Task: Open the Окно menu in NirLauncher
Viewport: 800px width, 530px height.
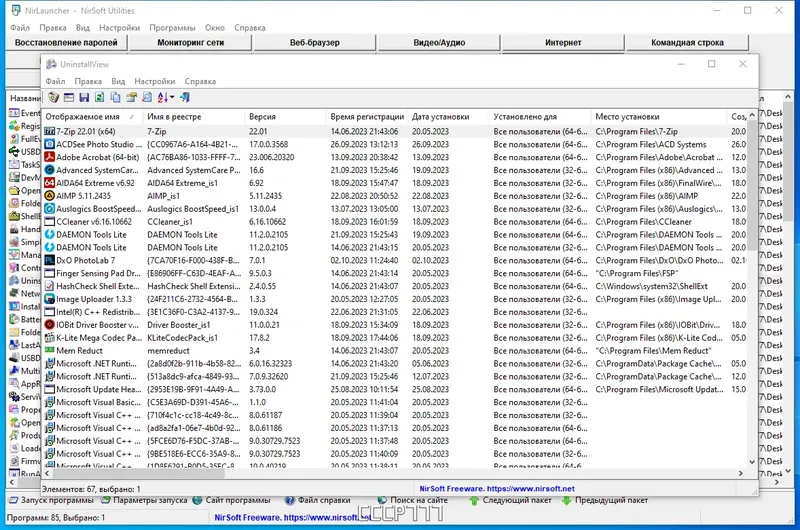Action: point(215,28)
